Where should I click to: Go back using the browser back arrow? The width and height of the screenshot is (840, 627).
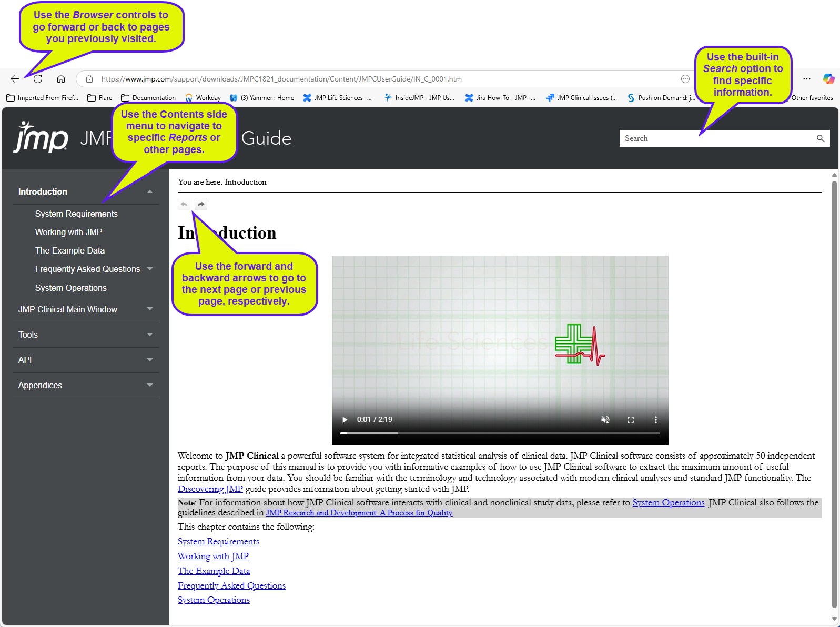coord(15,79)
